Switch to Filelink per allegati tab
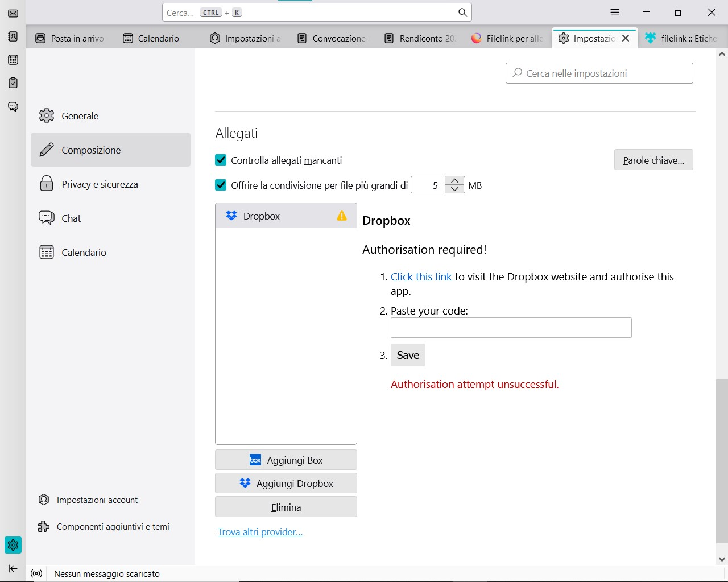Viewport: 728px width, 582px height. coord(507,38)
